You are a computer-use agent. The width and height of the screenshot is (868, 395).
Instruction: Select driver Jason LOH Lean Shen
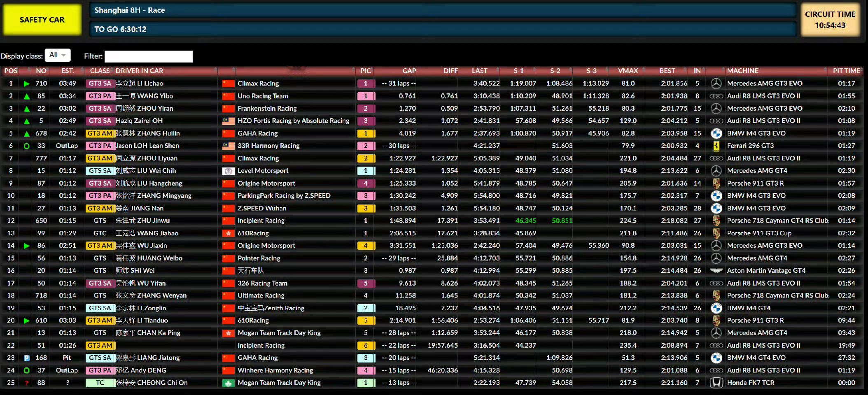pyautogui.click(x=147, y=146)
